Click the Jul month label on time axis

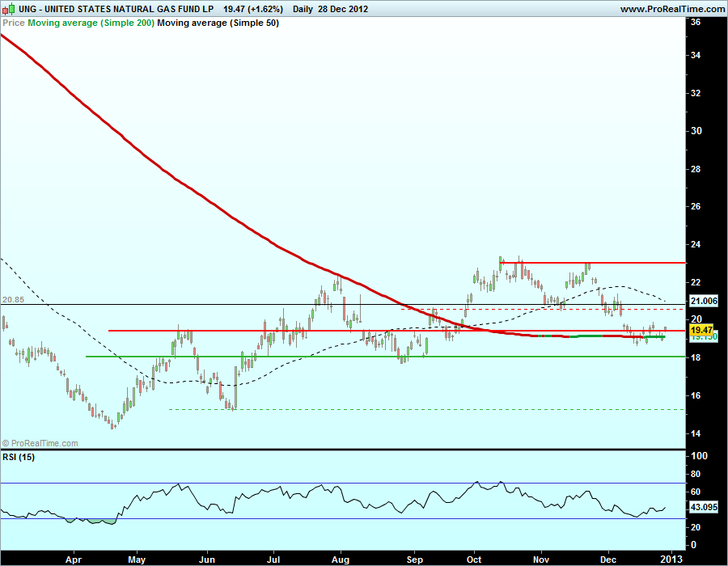click(273, 560)
